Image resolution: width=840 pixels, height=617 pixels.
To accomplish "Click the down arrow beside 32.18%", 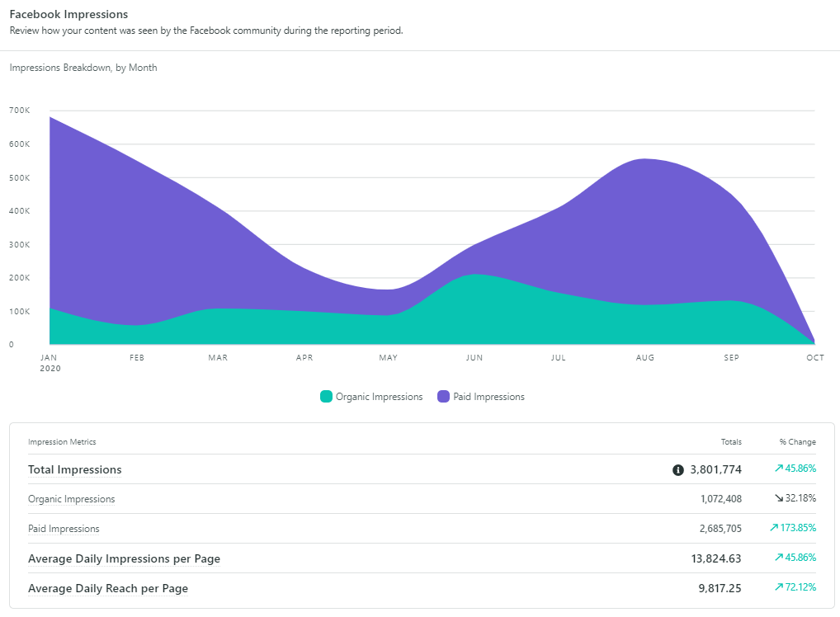I will coord(779,498).
